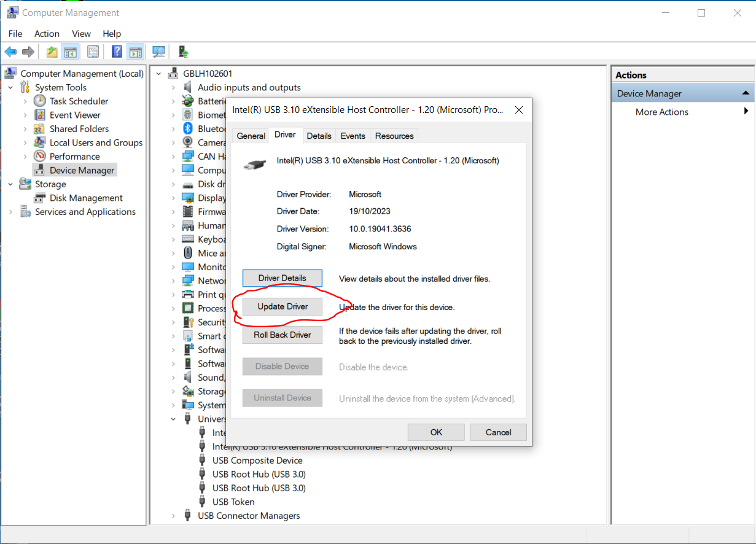Click the device with green arrow toolbar icon

(x=182, y=52)
